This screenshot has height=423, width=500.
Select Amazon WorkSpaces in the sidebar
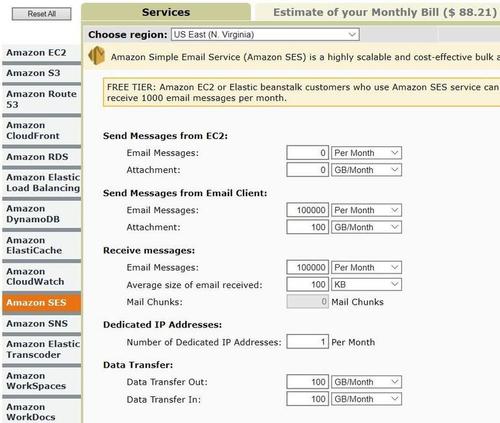click(41, 381)
